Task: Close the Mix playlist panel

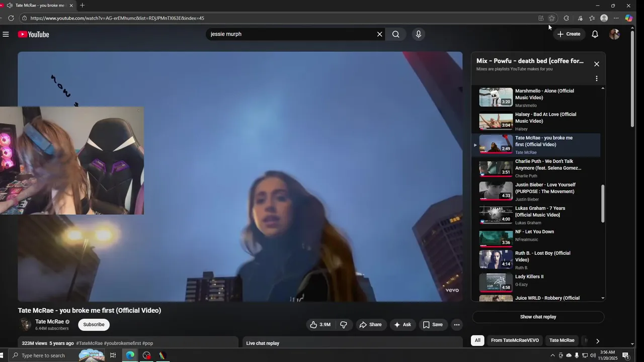Action: click(597, 64)
